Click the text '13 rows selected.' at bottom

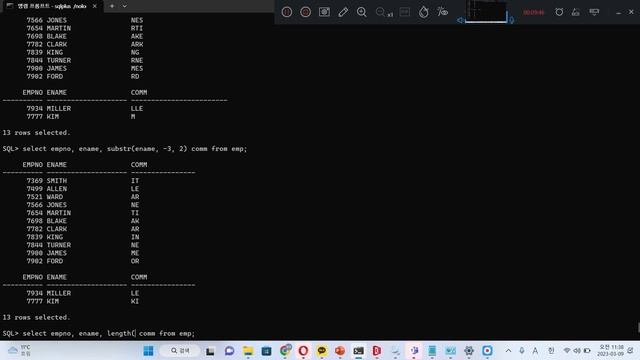tap(36, 317)
